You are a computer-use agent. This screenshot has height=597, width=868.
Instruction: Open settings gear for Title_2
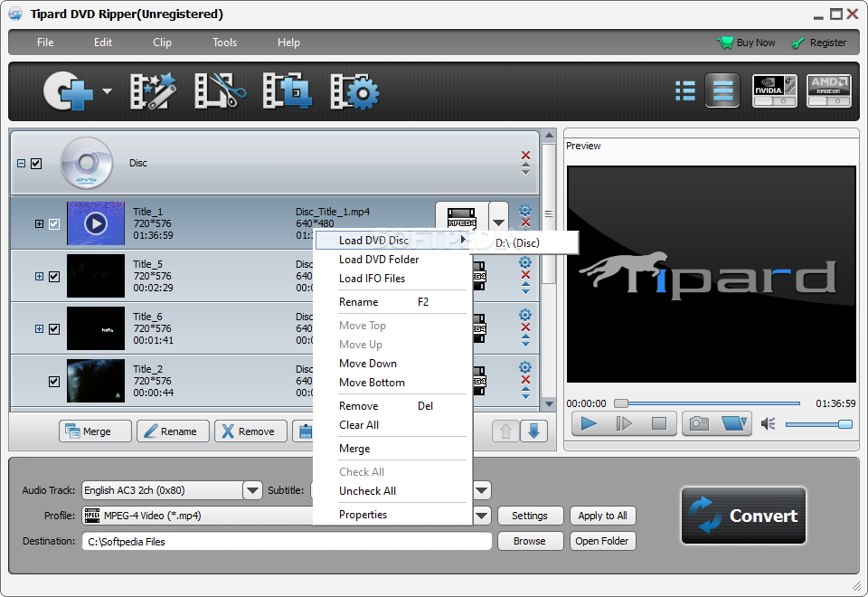pyautogui.click(x=525, y=367)
